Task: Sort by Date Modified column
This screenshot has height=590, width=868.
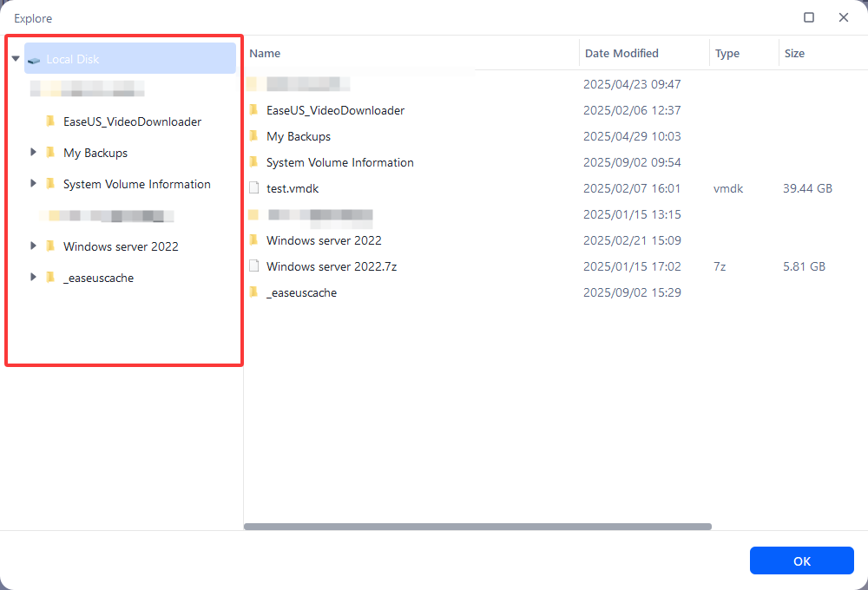Action: pyautogui.click(x=621, y=53)
